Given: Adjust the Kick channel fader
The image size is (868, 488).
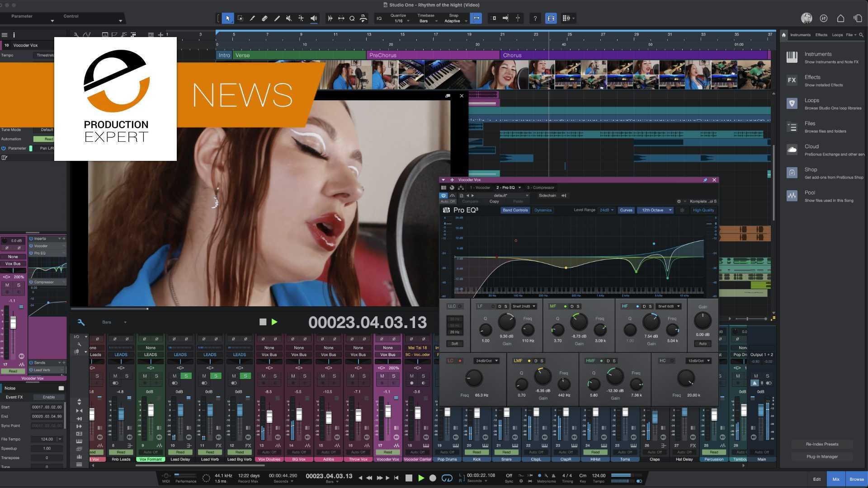Looking at the screenshot, I should 476,413.
